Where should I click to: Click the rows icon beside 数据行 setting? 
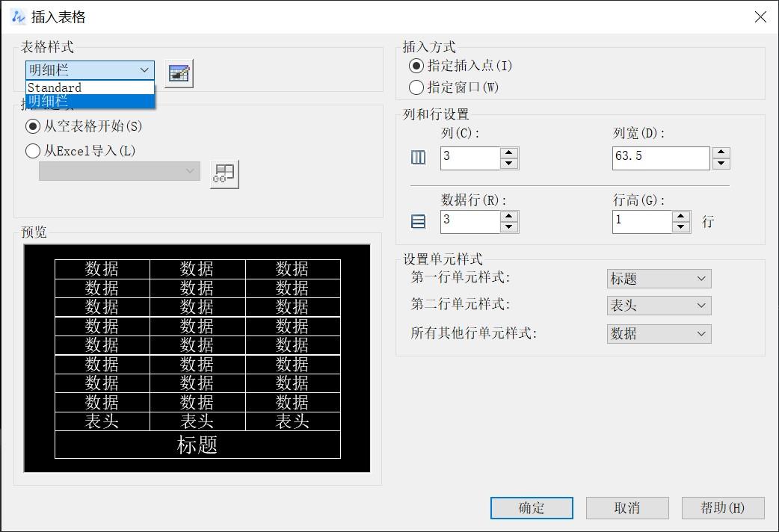[x=417, y=221]
